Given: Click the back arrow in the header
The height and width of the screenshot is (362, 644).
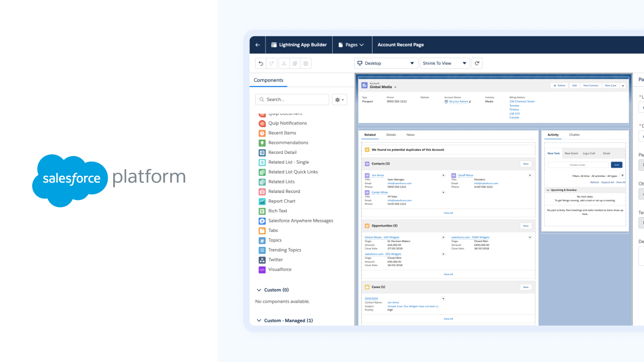Looking at the screenshot, I should click(258, 45).
